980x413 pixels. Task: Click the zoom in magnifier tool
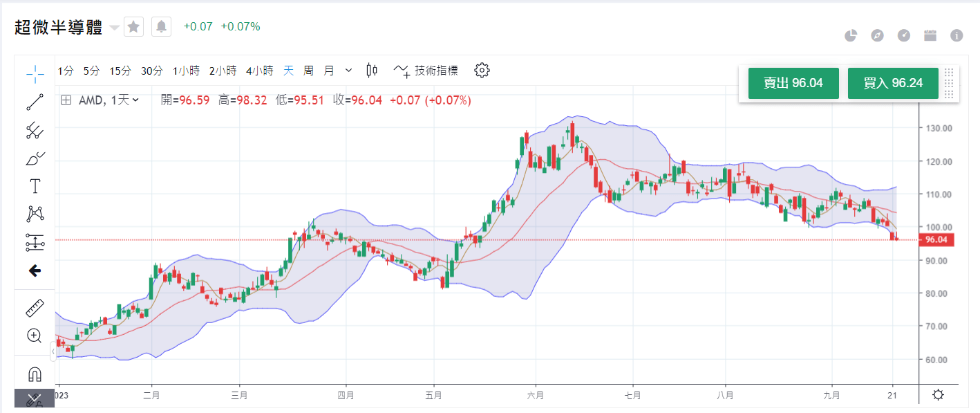(x=35, y=336)
